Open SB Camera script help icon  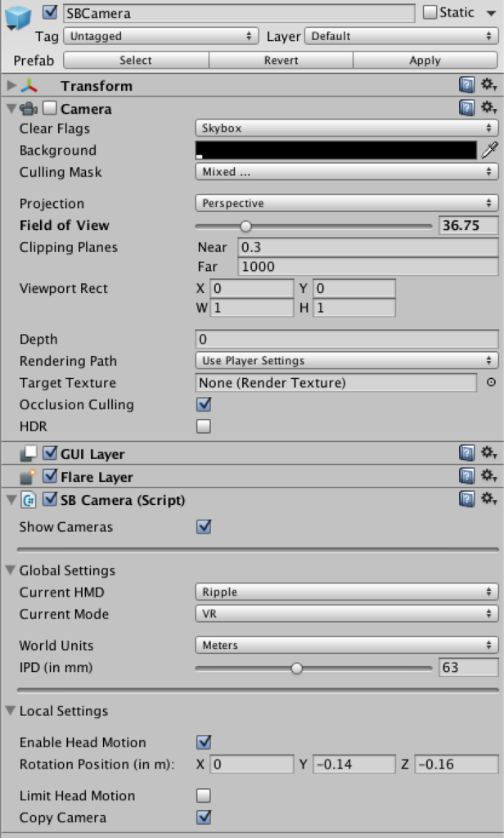pyautogui.click(x=466, y=499)
